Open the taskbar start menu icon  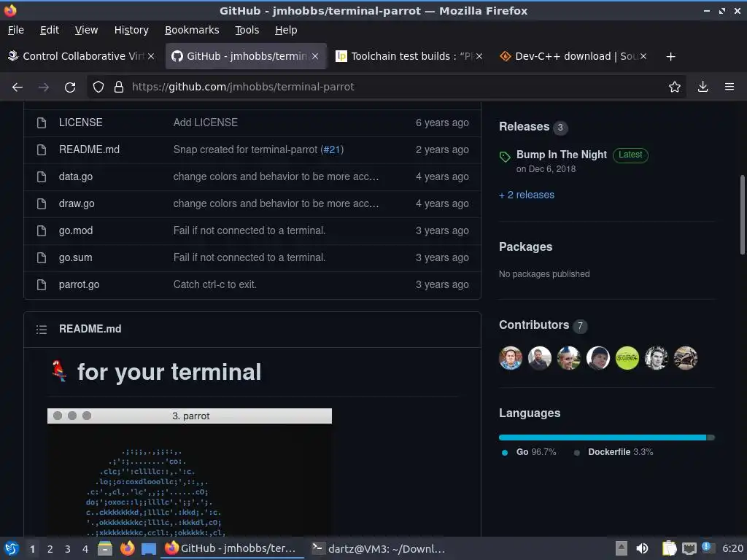coord(12,548)
